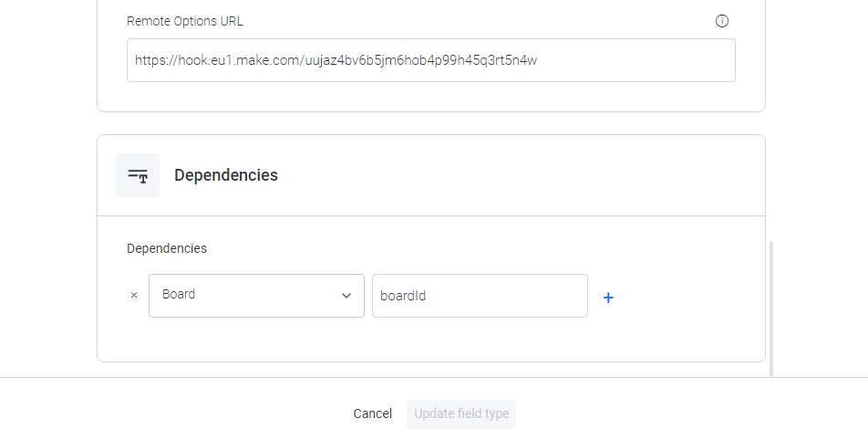This screenshot has width=868, height=429.
Task: Remove the Board dependency with the x icon
Action: pyautogui.click(x=134, y=296)
